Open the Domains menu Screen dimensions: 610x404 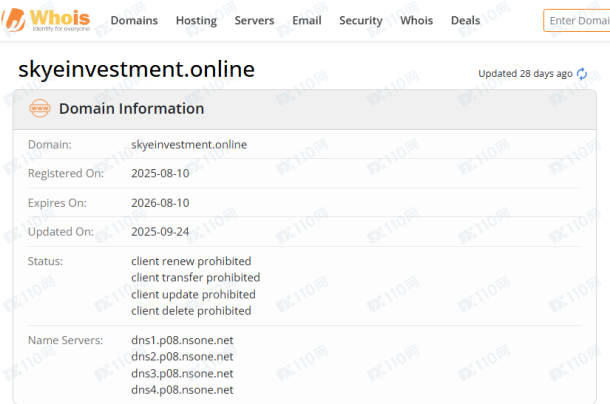134,20
